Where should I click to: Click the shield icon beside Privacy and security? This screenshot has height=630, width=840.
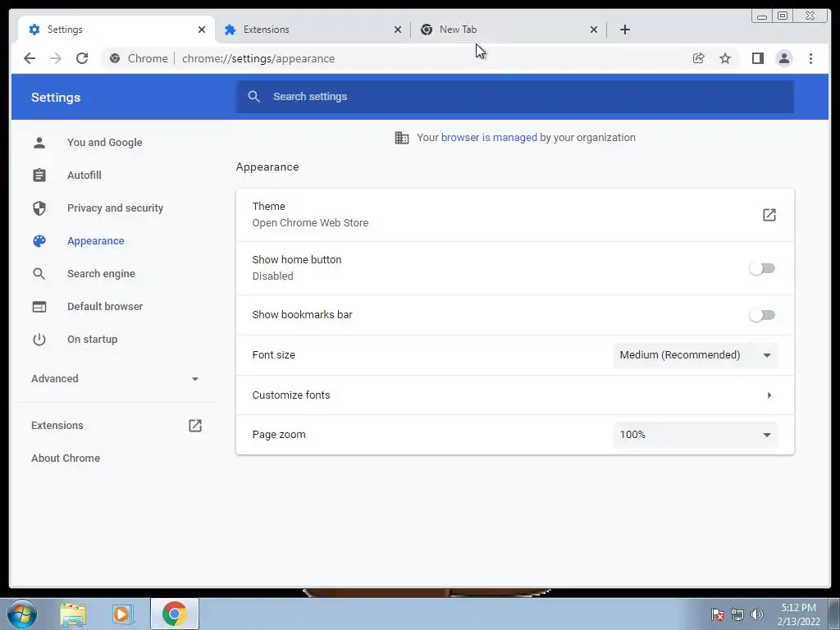(x=39, y=208)
